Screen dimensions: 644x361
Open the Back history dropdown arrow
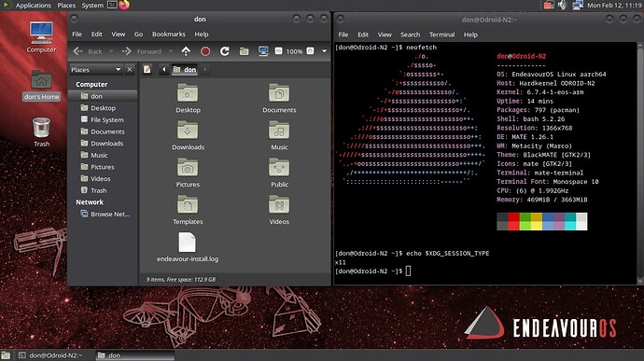click(111, 51)
